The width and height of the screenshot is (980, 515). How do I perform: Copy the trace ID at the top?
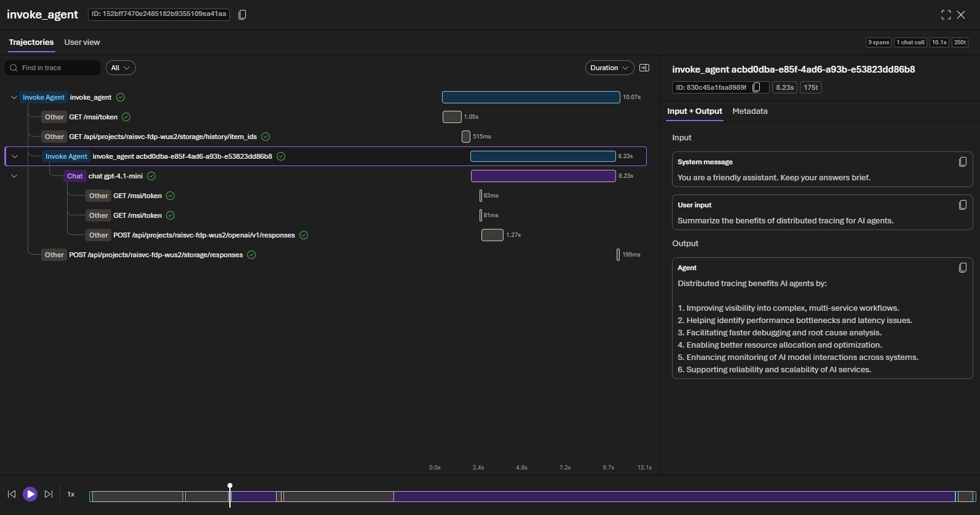pyautogui.click(x=242, y=15)
